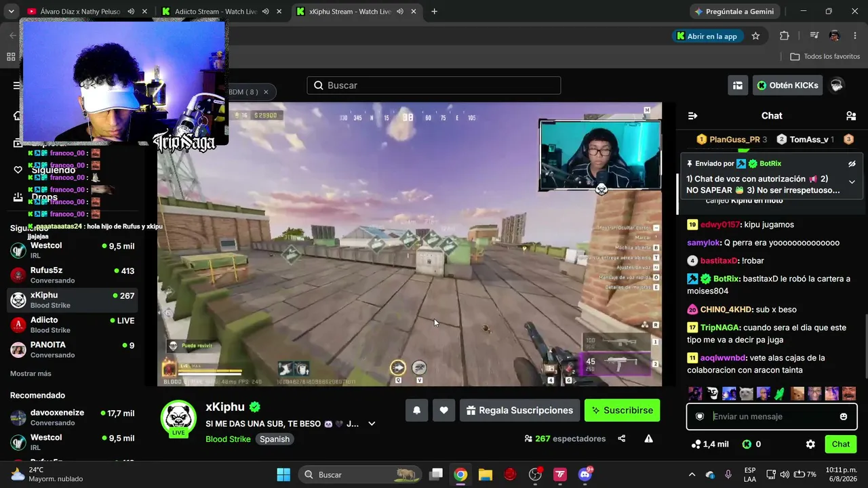Open the ESP LAA language switcher

coord(750,474)
